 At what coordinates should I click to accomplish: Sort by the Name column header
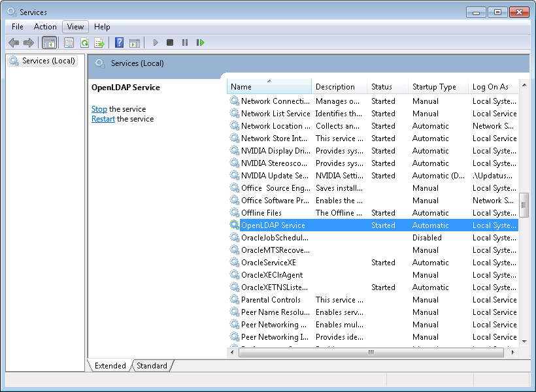pos(269,86)
